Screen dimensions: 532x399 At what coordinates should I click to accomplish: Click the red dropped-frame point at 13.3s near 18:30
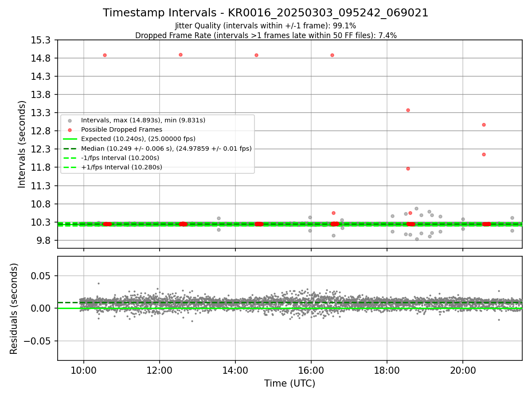tap(408, 110)
